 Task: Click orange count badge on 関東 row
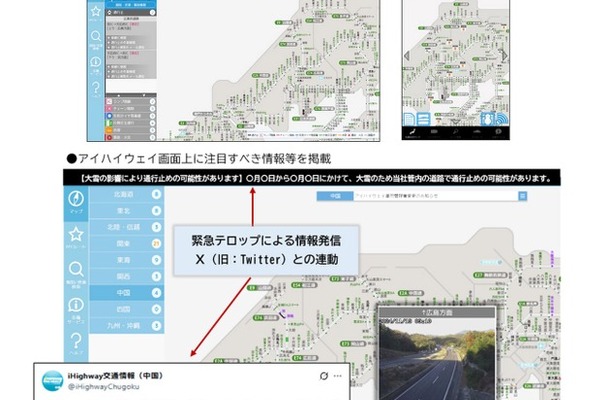(x=156, y=244)
